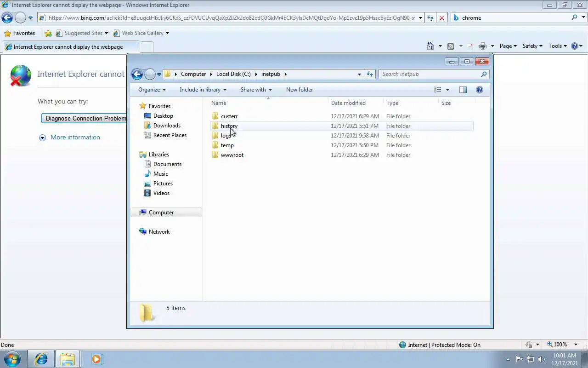Click the Explorer window Back arrow button
The image size is (588, 368).
[137, 74]
